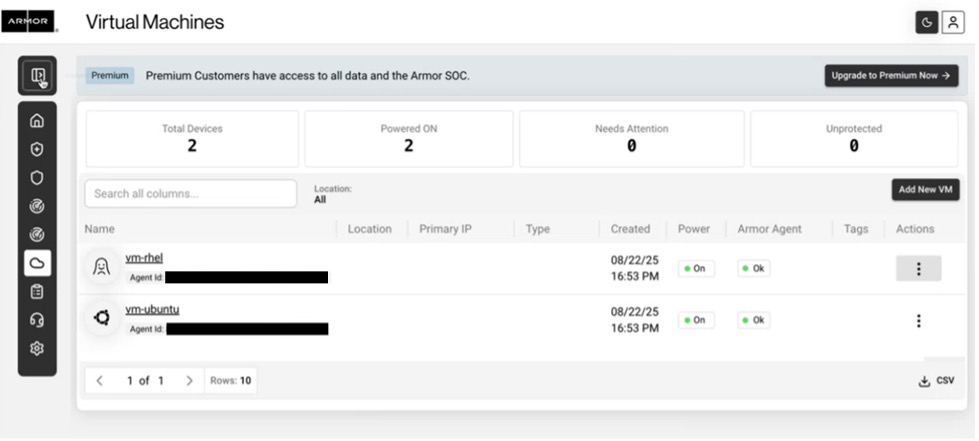Select the cloud icon in sidebar
This screenshot has height=441, width=979.
tap(37, 263)
